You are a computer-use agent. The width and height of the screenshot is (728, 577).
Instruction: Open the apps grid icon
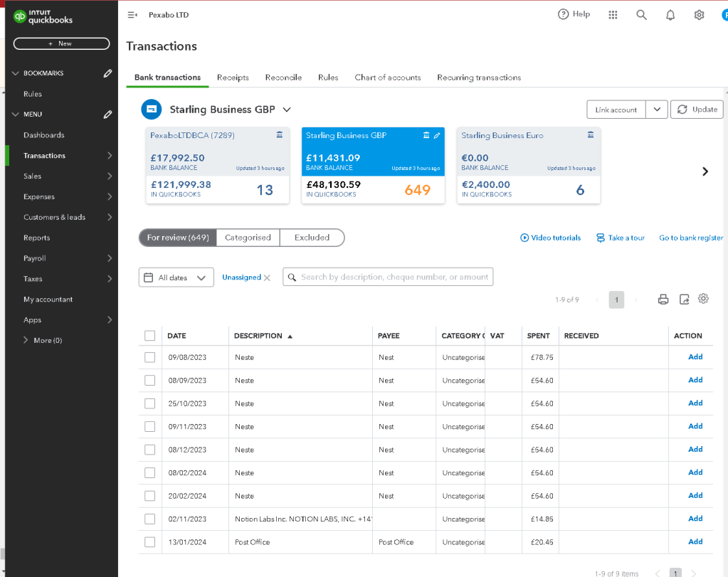coord(613,15)
